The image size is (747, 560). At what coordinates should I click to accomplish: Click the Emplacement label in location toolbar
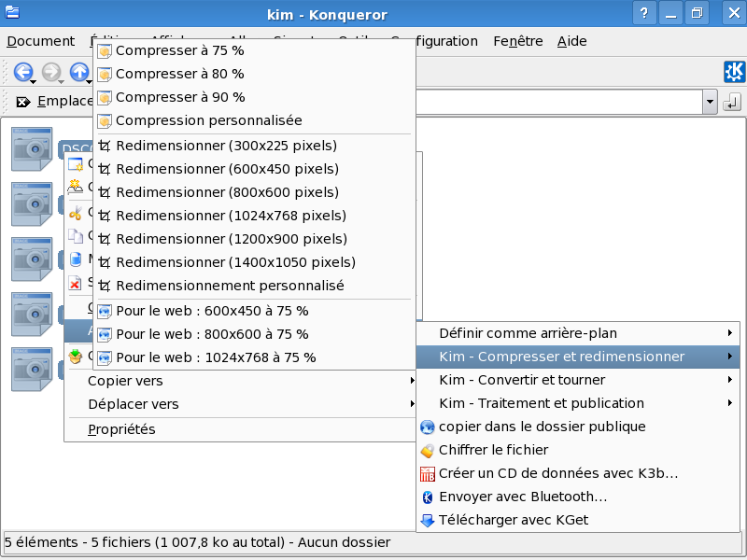tap(64, 102)
